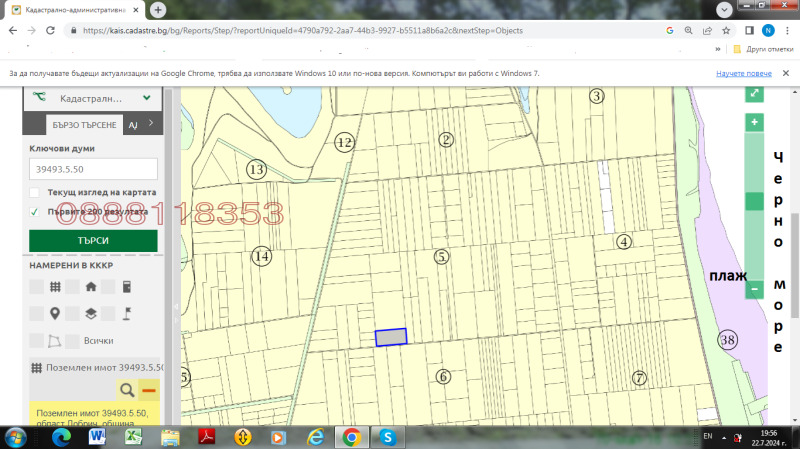Enable the 'Текущ изглед на картата' checkbox
Screen dimensions: 800x449
[x=35, y=192]
